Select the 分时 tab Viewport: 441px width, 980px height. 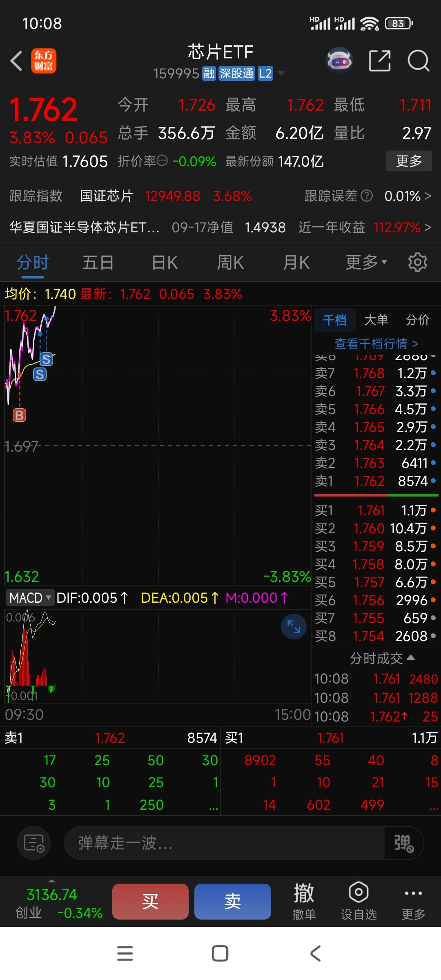click(x=33, y=262)
